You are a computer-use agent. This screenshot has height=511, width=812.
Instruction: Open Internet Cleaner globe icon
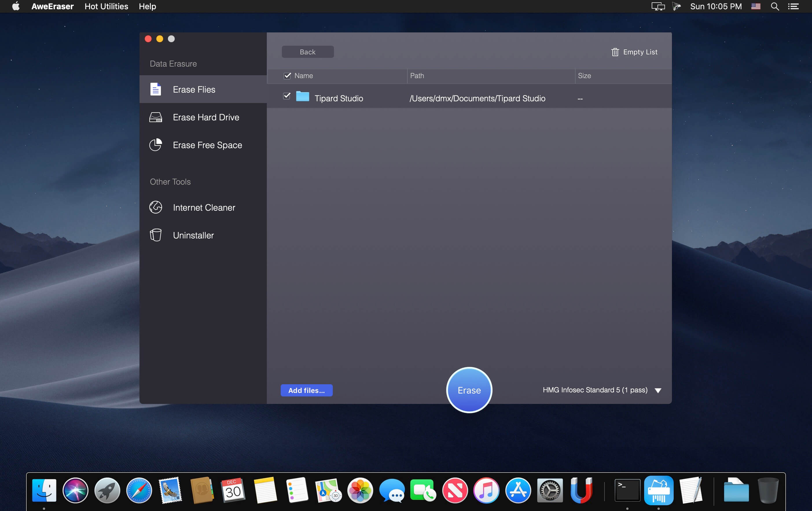[x=155, y=207]
